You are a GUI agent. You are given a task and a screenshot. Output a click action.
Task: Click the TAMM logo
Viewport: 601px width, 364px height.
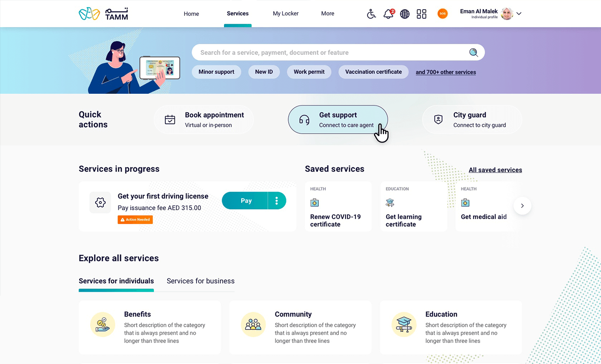[x=103, y=14]
